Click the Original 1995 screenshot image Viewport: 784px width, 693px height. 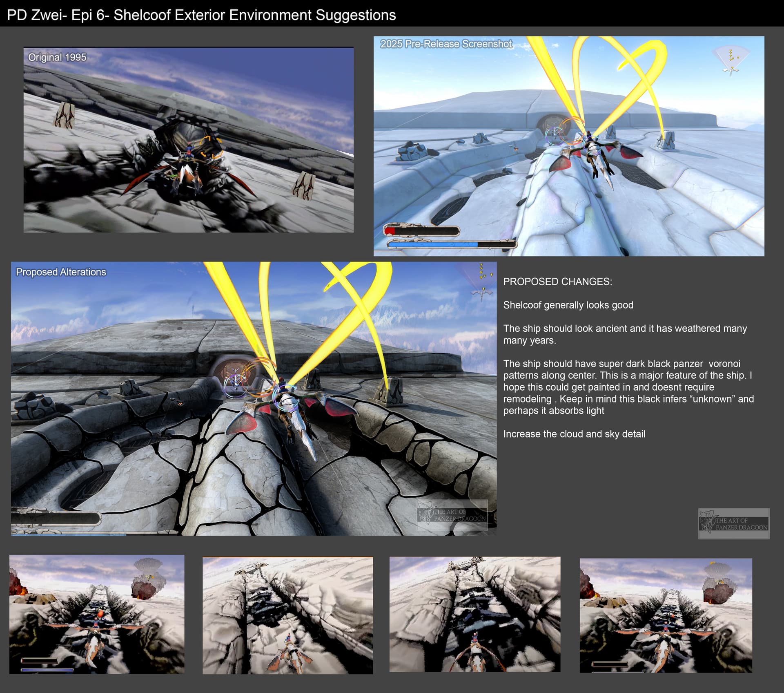point(188,140)
